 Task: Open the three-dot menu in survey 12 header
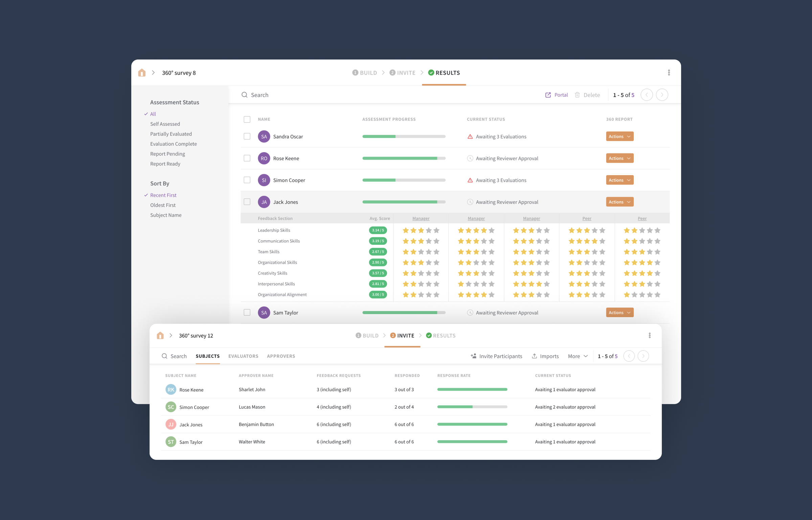649,335
